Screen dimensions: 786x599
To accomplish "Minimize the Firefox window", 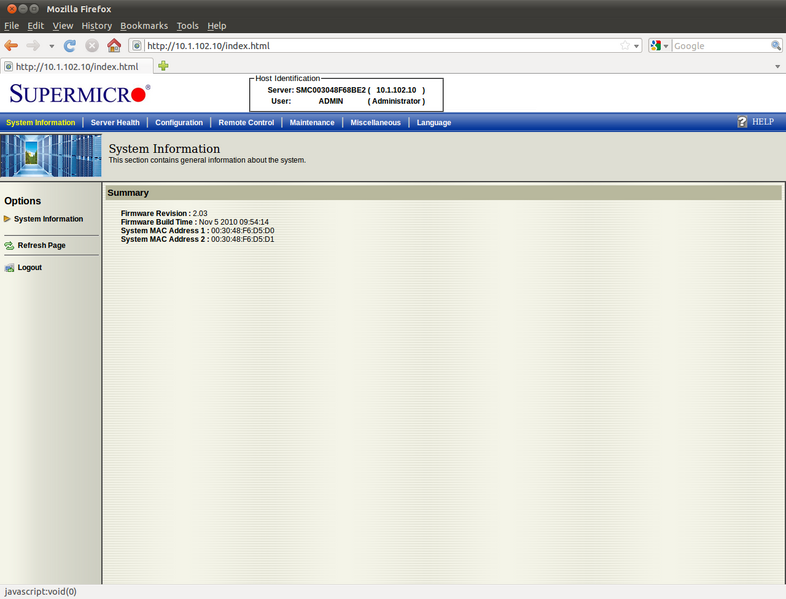I will 23,9.
